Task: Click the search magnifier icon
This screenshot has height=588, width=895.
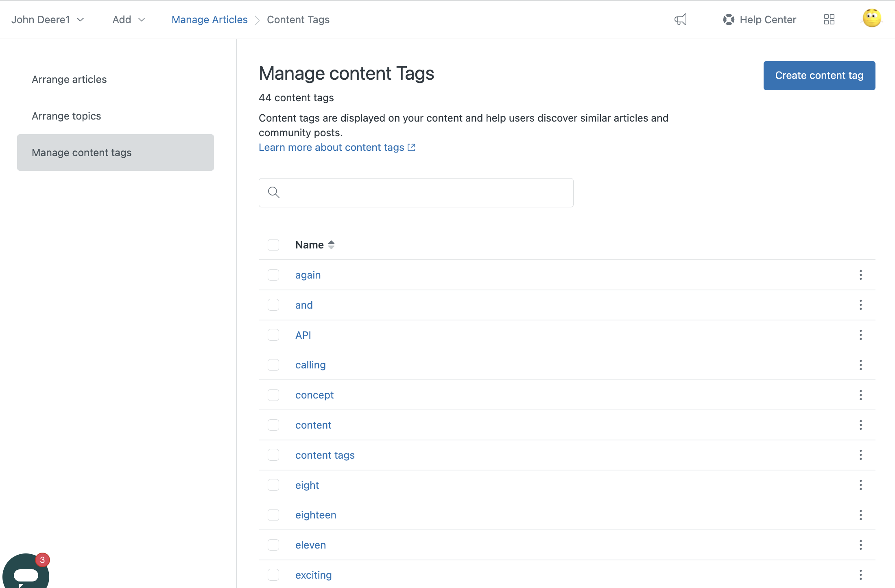Action: pyautogui.click(x=273, y=192)
